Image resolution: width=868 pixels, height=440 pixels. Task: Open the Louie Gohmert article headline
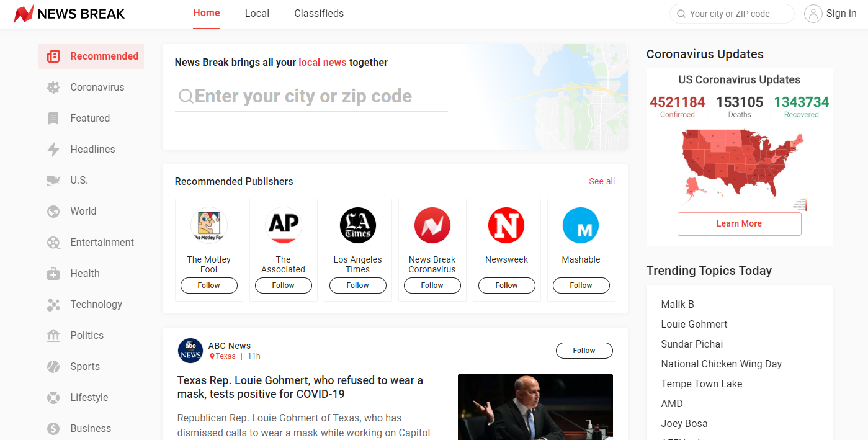tap(300, 387)
